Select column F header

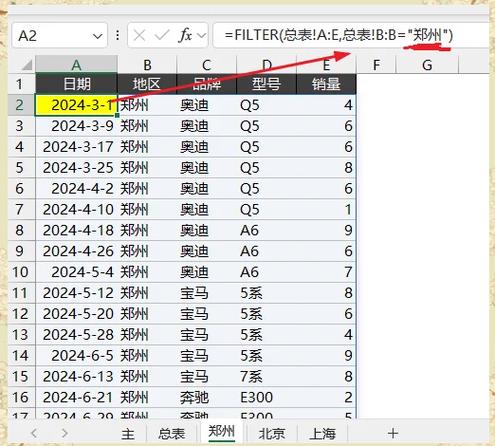[x=376, y=65]
